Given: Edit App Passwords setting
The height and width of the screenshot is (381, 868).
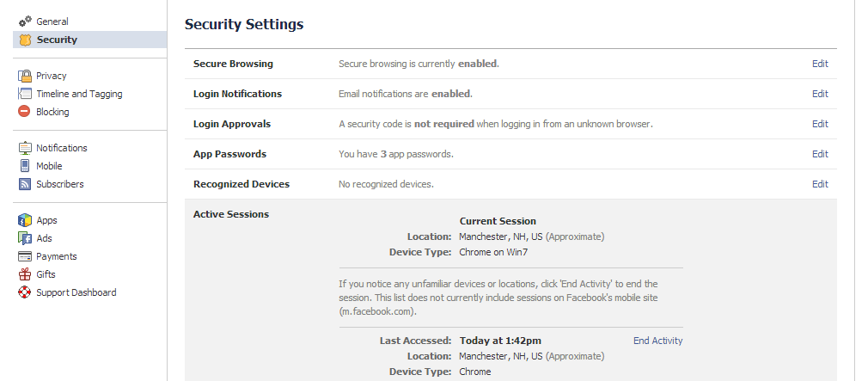Looking at the screenshot, I should pos(820,154).
